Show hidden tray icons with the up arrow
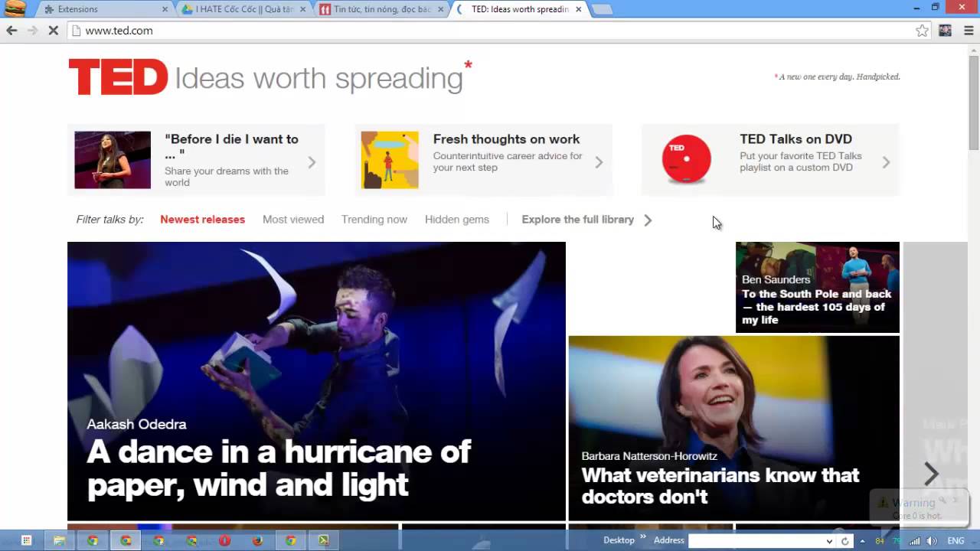Screen dimensions: 980x551 pyautogui.click(x=863, y=541)
